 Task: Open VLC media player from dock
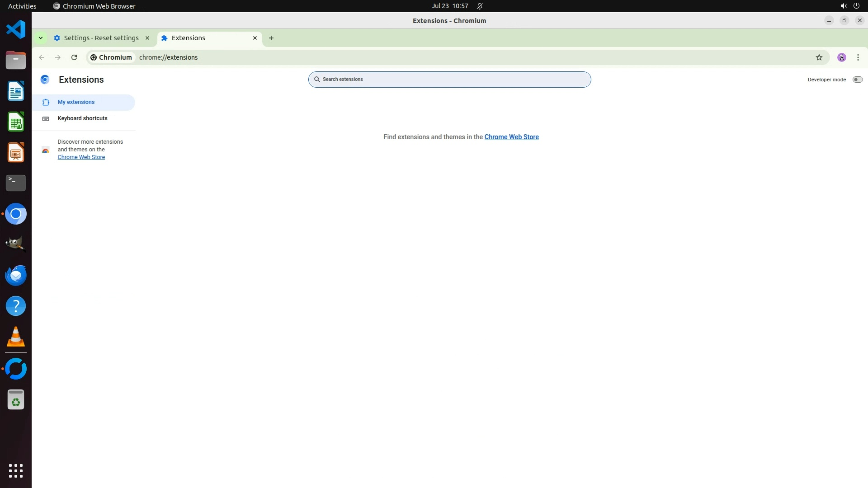click(x=16, y=337)
